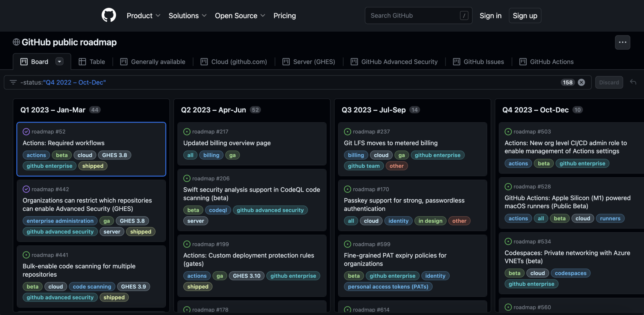Viewport: 644px width, 315px height.
Task: Expand the Open Source menu
Action: tap(240, 16)
